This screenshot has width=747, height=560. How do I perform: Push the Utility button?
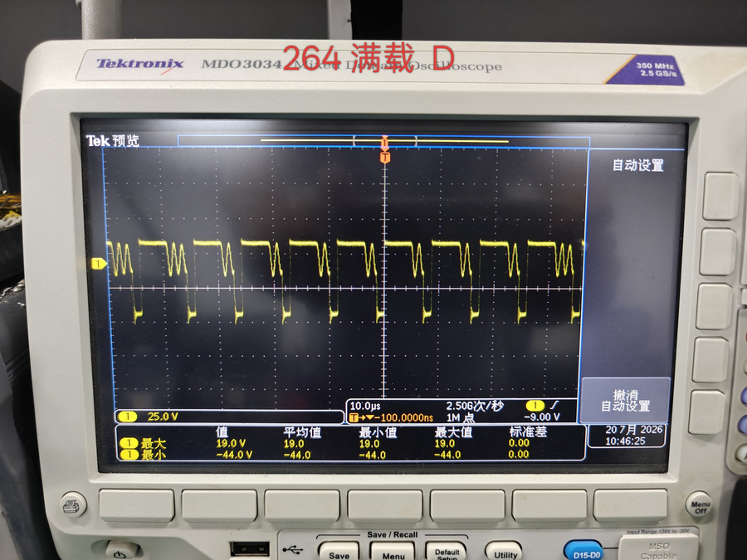pos(504,553)
